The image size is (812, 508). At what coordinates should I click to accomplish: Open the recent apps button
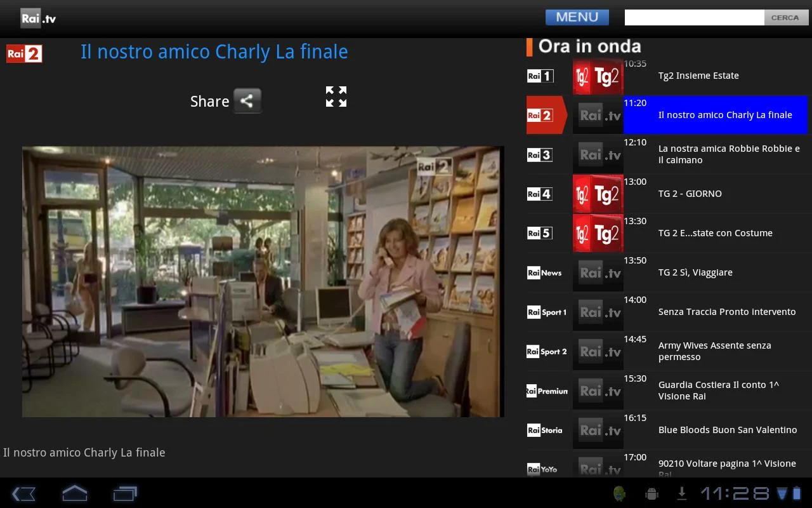click(125, 493)
